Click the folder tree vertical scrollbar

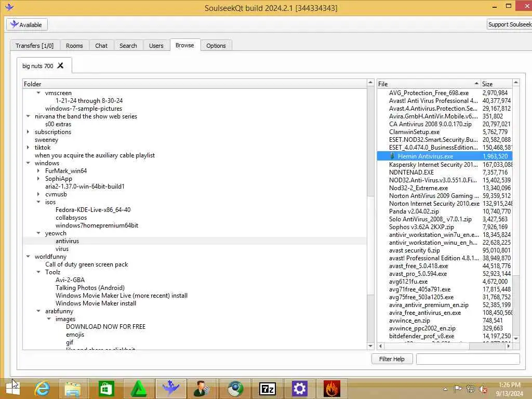(370, 214)
